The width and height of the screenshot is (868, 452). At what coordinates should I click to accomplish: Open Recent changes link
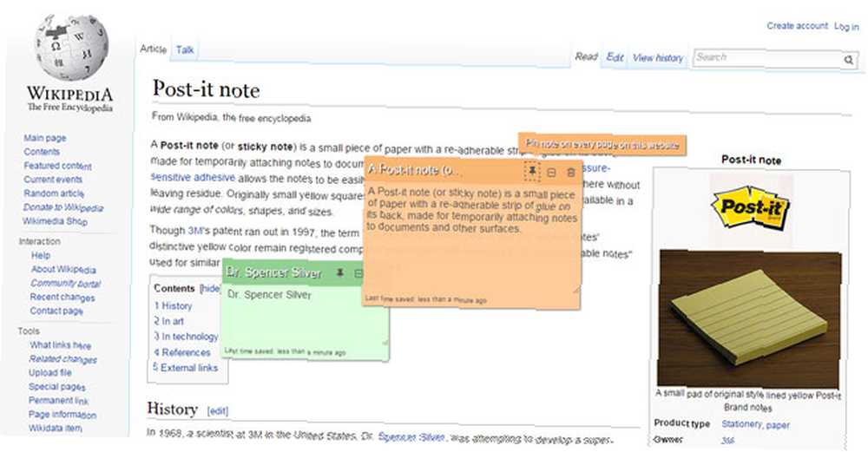[62, 297]
